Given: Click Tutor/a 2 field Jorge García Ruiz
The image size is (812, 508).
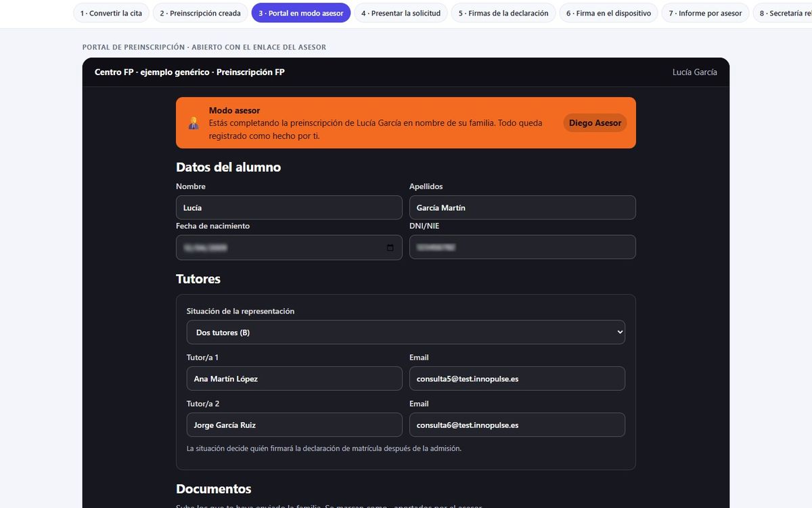Looking at the screenshot, I should pos(294,425).
